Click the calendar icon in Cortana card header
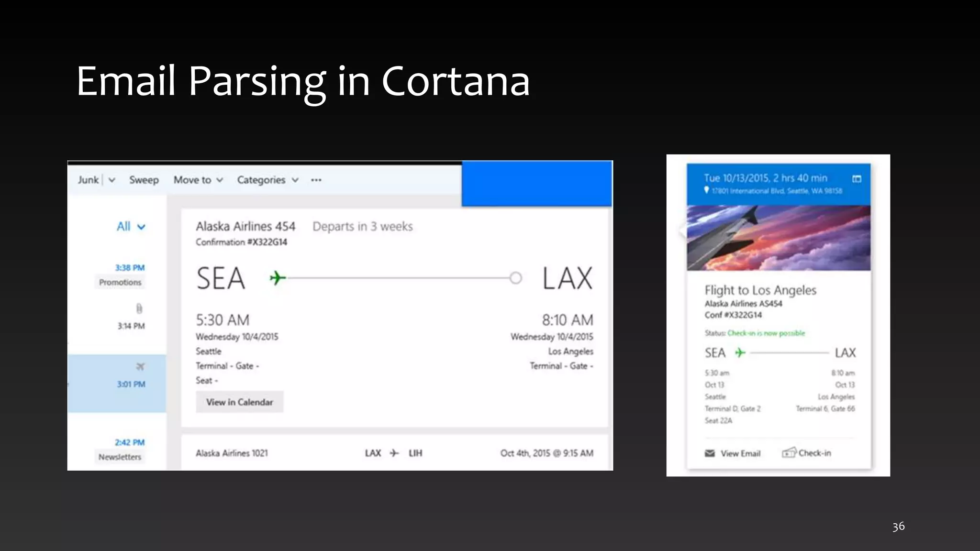The height and width of the screenshot is (551, 980). point(857,179)
